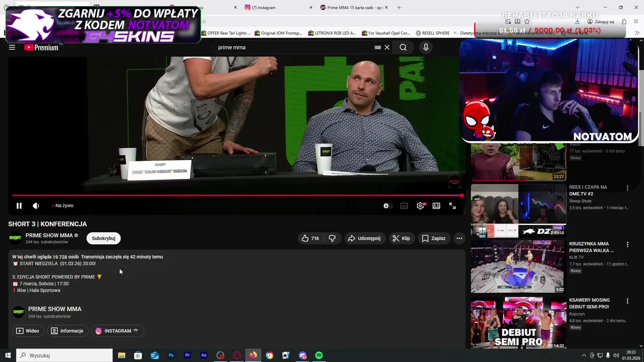This screenshot has width=644, height=362.
Task: Open For Vauxhall Opel Cor bookmark
Action: click(385, 33)
